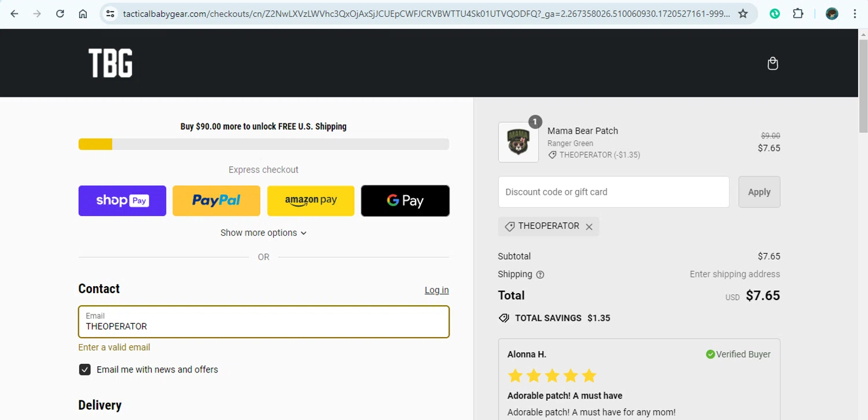The image size is (868, 420).
Task: Click the Enter shipping address text
Action: point(735,274)
